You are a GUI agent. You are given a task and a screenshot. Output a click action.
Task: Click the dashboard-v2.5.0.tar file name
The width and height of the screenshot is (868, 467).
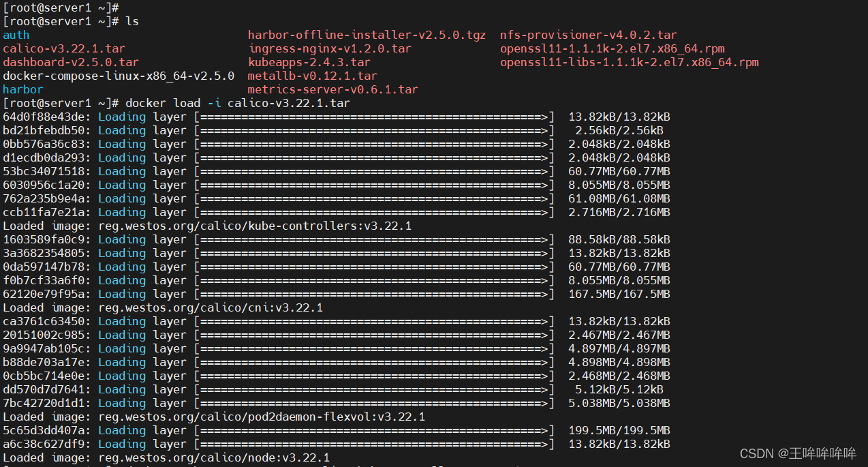pos(71,62)
